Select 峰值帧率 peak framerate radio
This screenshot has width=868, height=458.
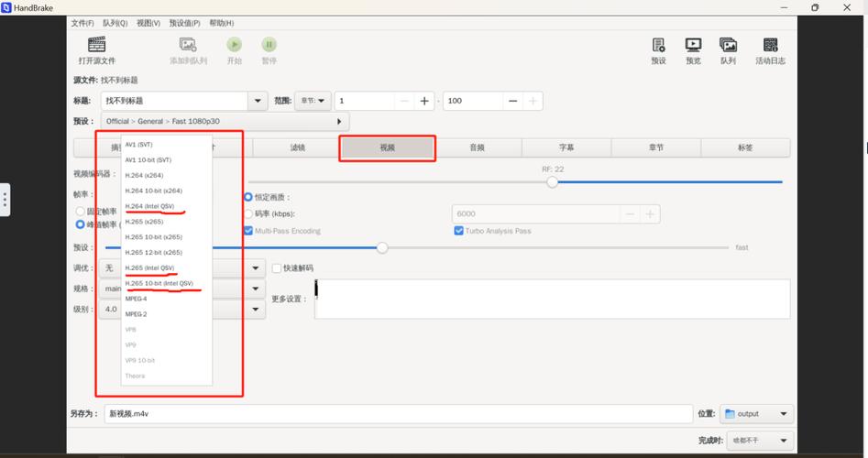point(81,224)
